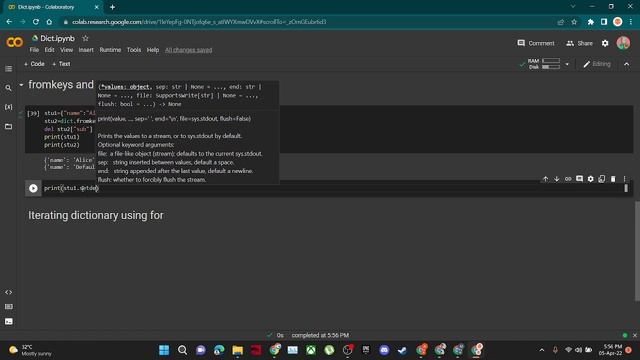Screen dimensions: 640x360
Task: Open the code snippets icon
Action: coord(8,292)
